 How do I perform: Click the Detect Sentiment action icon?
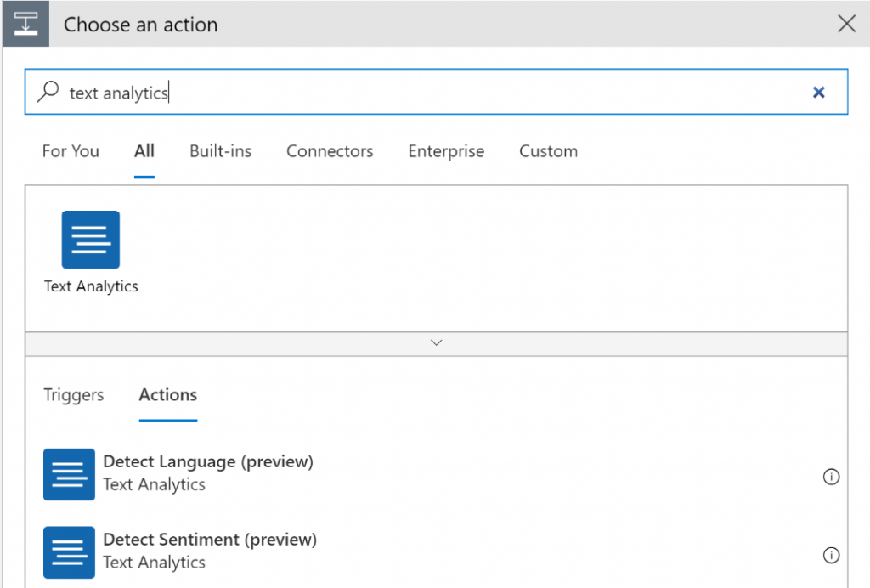[x=69, y=552]
